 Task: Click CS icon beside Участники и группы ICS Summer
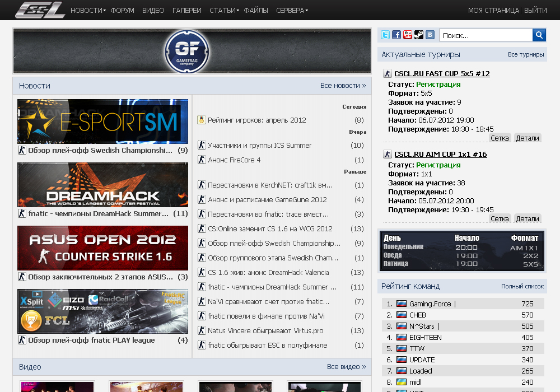[x=202, y=145]
